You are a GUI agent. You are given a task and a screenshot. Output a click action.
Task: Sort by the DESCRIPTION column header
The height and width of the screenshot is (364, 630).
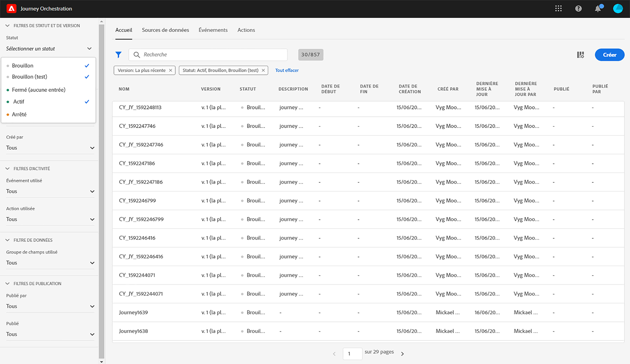293,89
